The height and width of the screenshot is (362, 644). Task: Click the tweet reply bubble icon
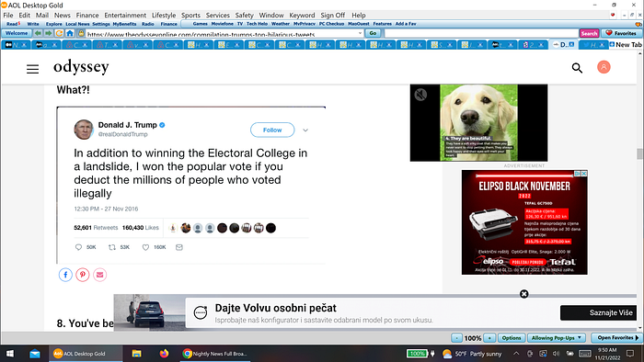point(79,247)
